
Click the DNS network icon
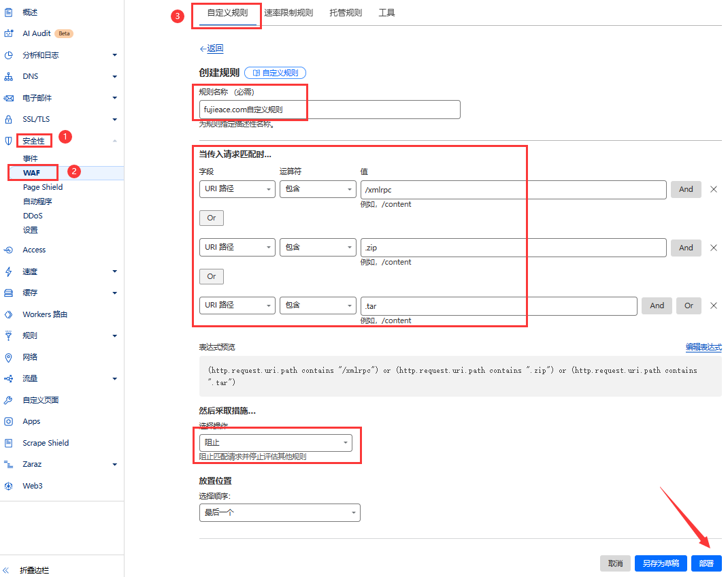coord(8,77)
